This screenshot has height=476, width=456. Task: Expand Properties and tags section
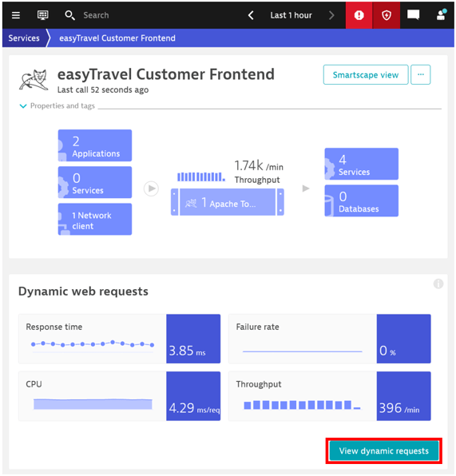[57, 106]
